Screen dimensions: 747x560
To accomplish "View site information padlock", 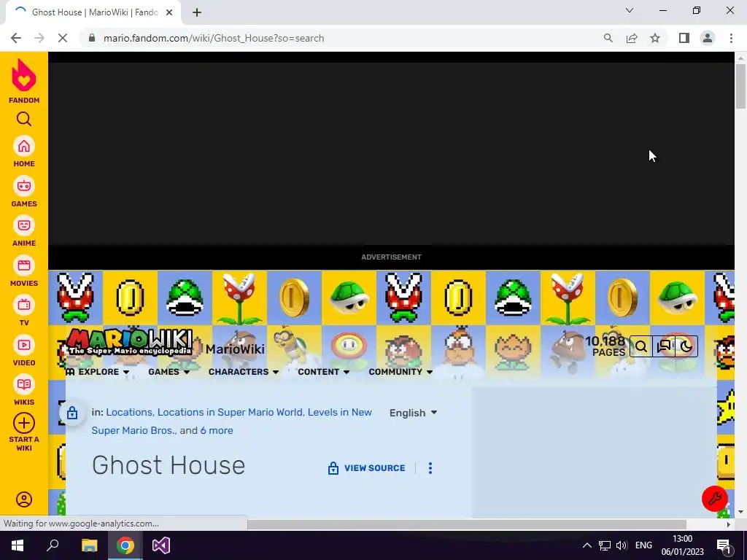I will (91, 38).
